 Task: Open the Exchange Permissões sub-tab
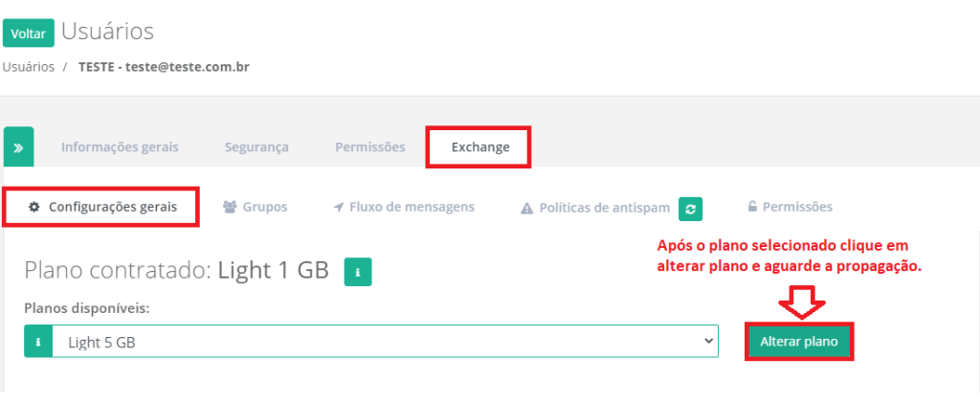pyautogui.click(x=790, y=207)
